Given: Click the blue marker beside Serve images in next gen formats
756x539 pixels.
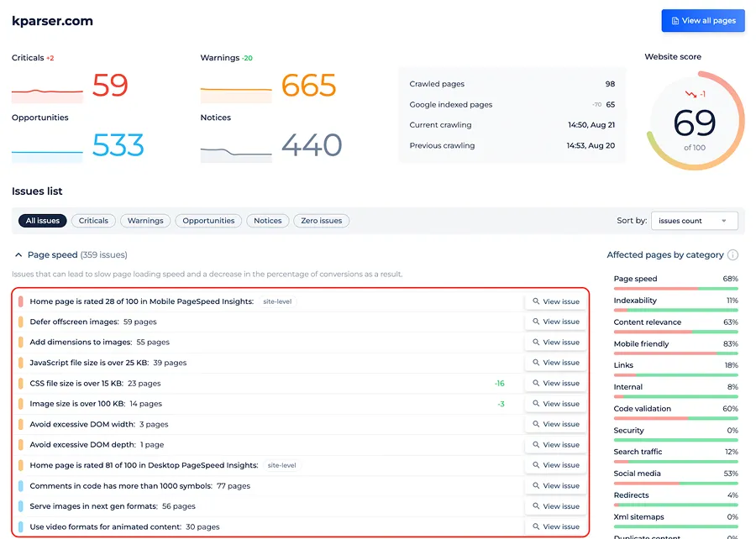Looking at the screenshot, I should pyautogui.click(x=20, y=506).
